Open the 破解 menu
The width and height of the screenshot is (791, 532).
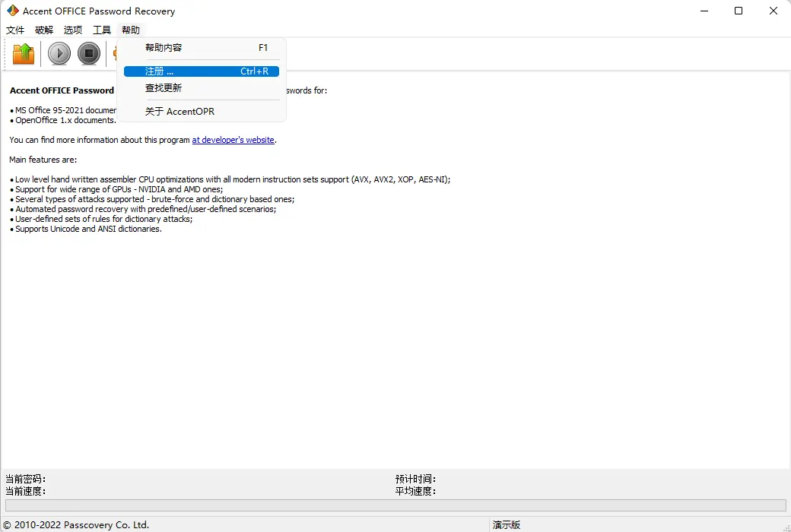point(44,30)
